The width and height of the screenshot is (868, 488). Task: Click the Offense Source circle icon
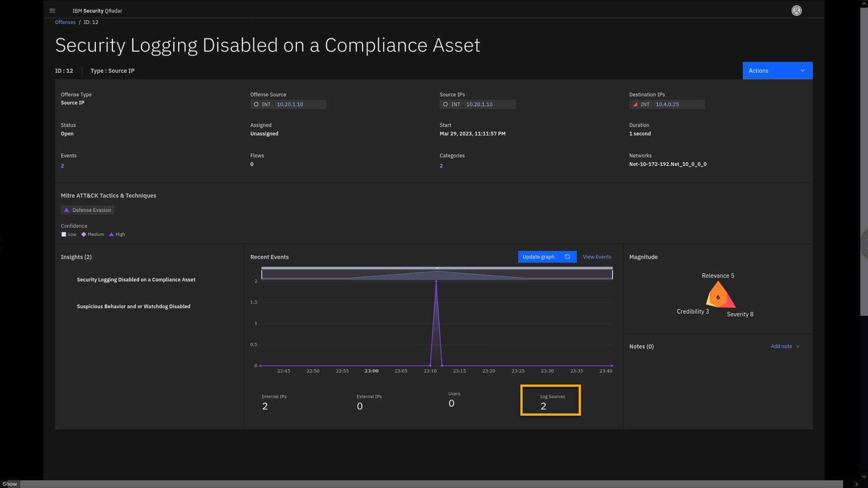pyautogui.click(x=256, y=104)
